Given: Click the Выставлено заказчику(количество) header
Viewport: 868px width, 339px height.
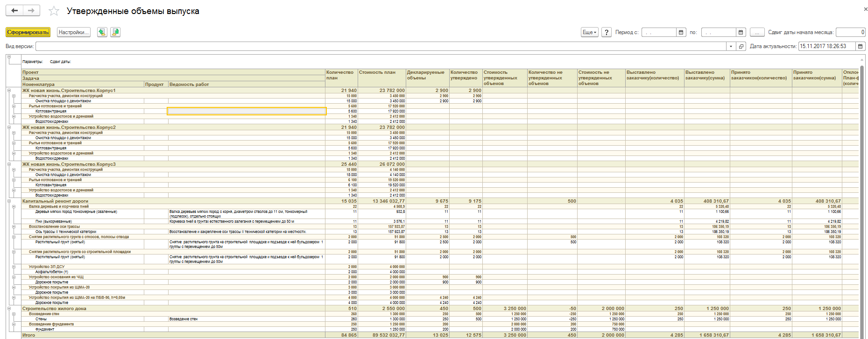Looking at the screenshot, I should tap(655, 78).
